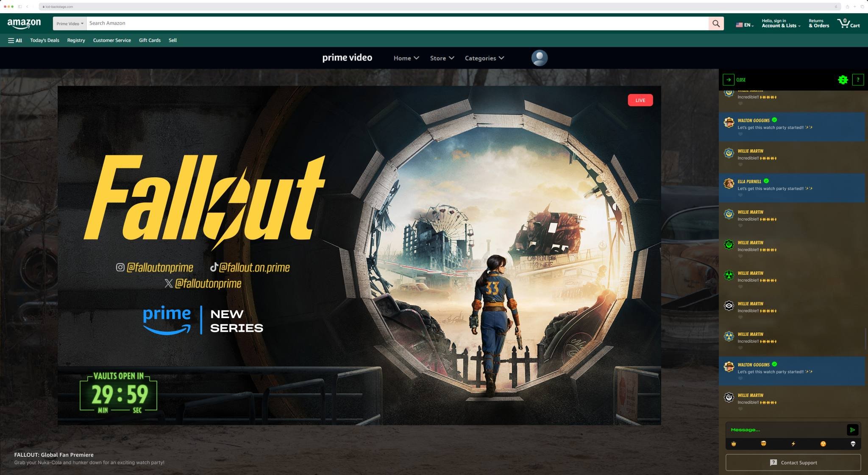The width and height of the screenshot is (868, 475).
Task: Click the Amazon logo
Action: coord(24,24)
